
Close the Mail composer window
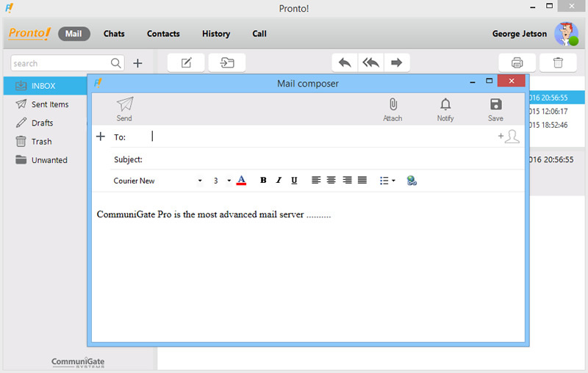click(511, 81)
